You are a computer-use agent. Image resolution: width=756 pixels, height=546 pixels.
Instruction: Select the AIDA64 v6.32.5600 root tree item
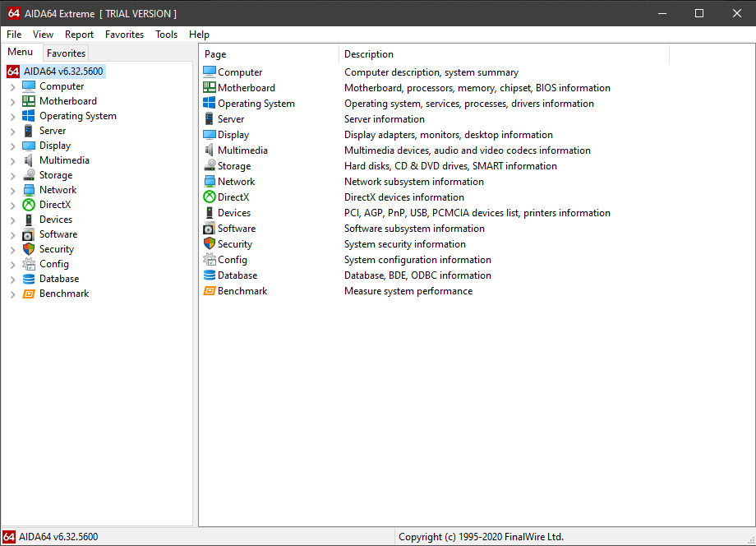[63, 72]
